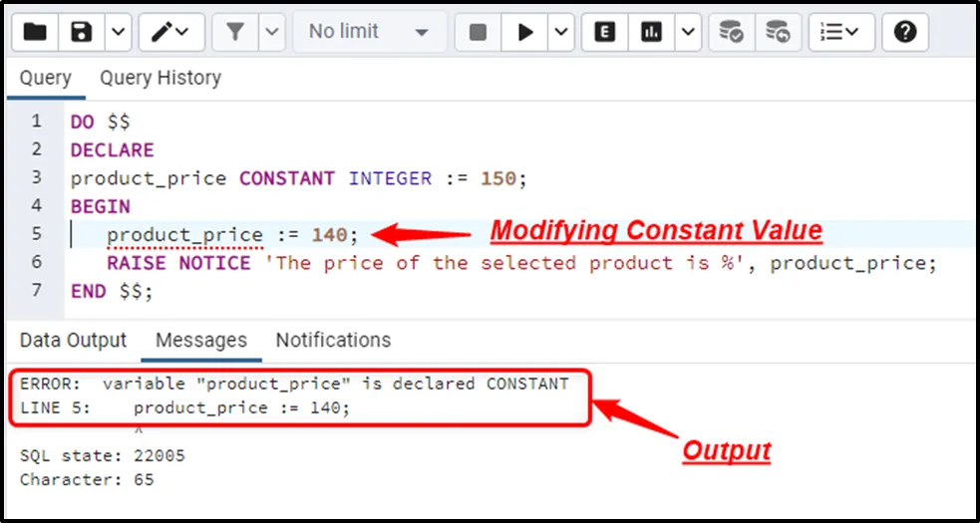Click the Explain (E) icon
980x523 pixels.
pos(604,32)
